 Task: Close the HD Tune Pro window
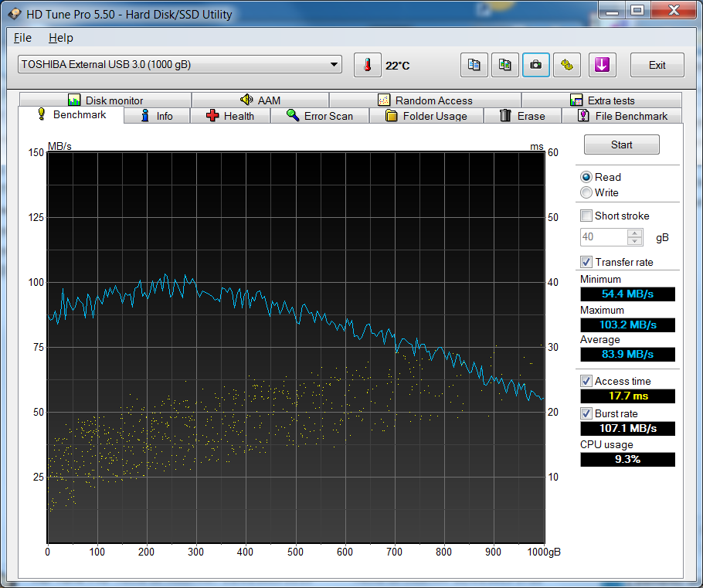[674, 10]
